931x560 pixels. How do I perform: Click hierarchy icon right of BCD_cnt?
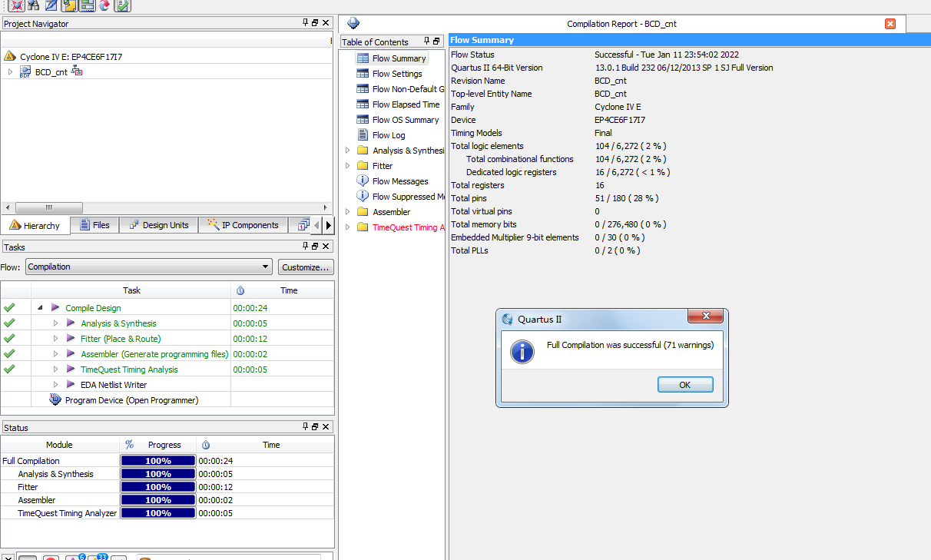(x=77, y=71)
